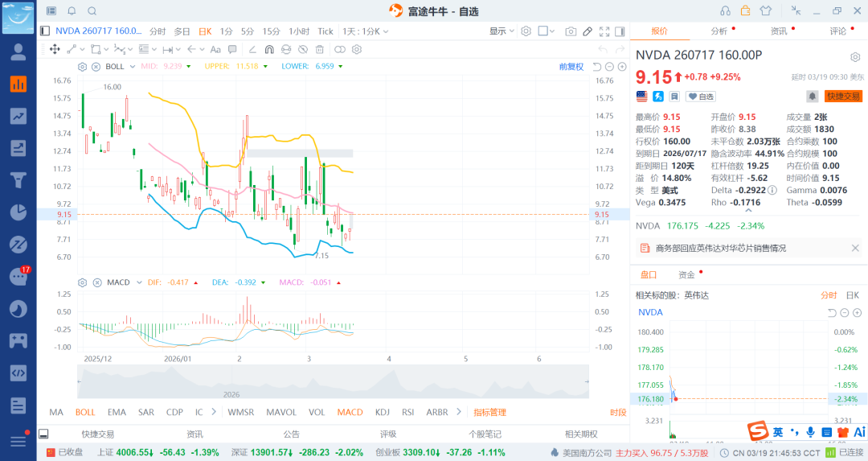Toggle the right sidebar panel icon
The height and width of the screenshot is (461, 868).
(620, 31)
